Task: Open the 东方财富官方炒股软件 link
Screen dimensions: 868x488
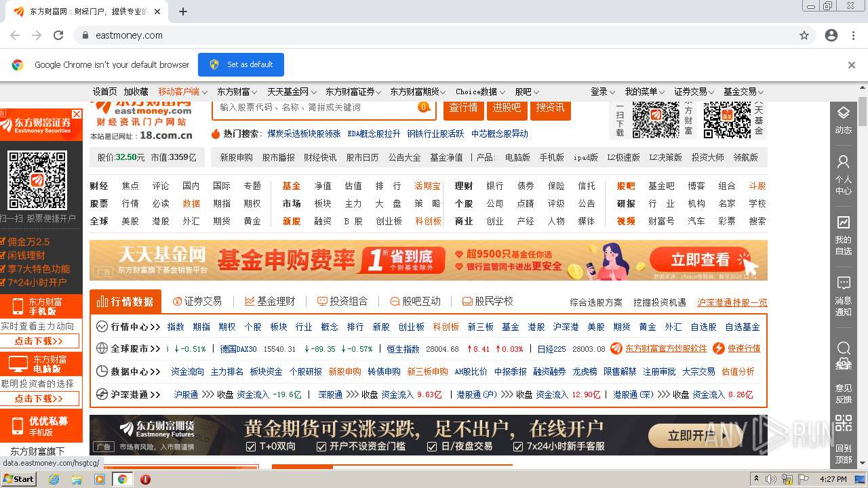Action: click(x=665, y=348)
